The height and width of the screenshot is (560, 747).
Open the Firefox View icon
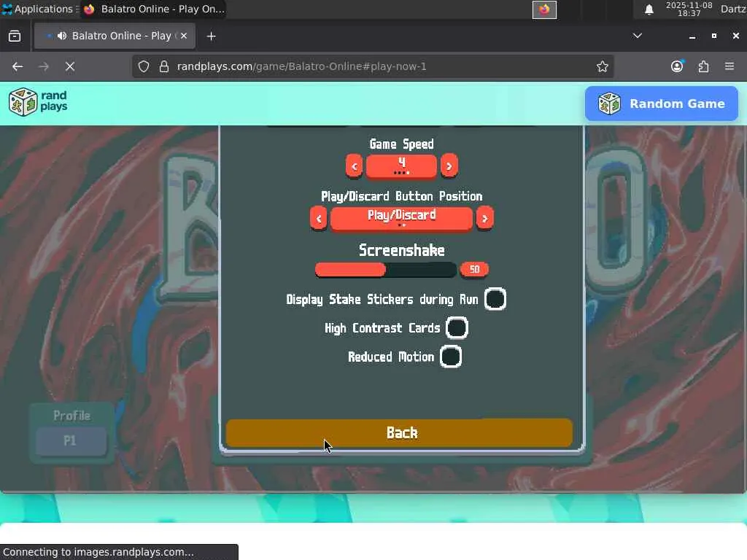coord(15,36)
